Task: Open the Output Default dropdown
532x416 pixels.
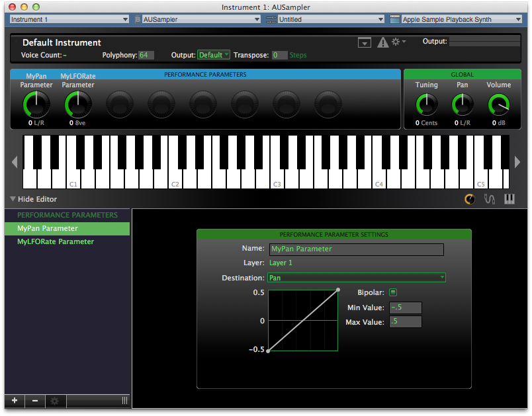Action: (x=214, y=55)
